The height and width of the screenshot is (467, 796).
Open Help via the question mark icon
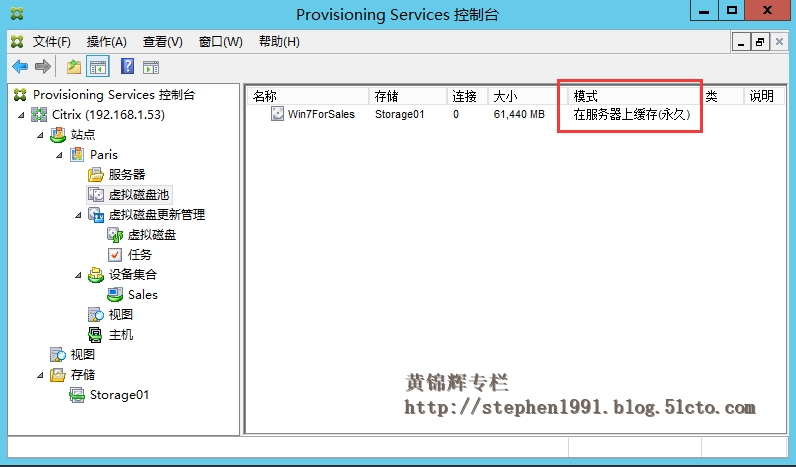click(x=127, y=66)
